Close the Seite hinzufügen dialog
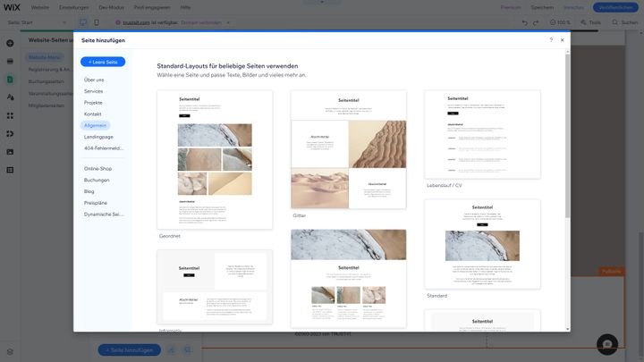This screenshot has width=644, height=362. point(563,39)
